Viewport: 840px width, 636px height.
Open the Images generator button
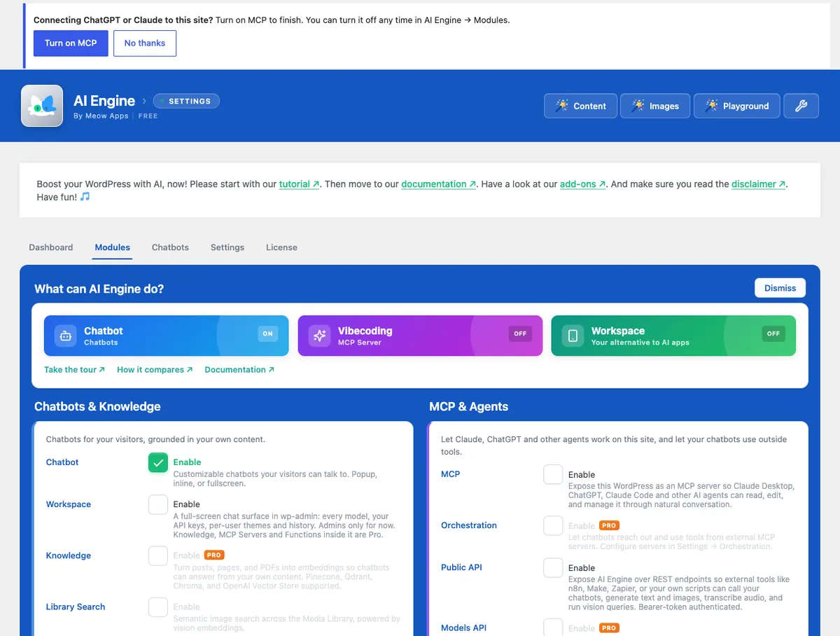click(x=655, y=106)
